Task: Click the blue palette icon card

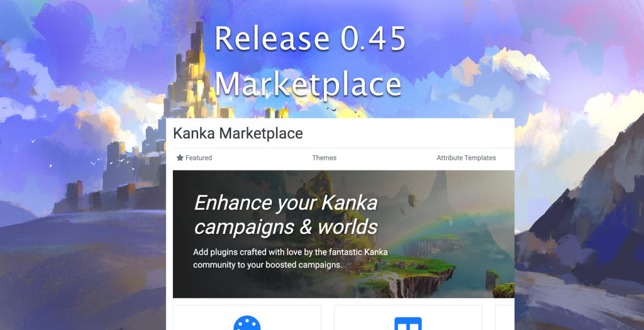Action: pyautogui.click(x=247, y=317)
